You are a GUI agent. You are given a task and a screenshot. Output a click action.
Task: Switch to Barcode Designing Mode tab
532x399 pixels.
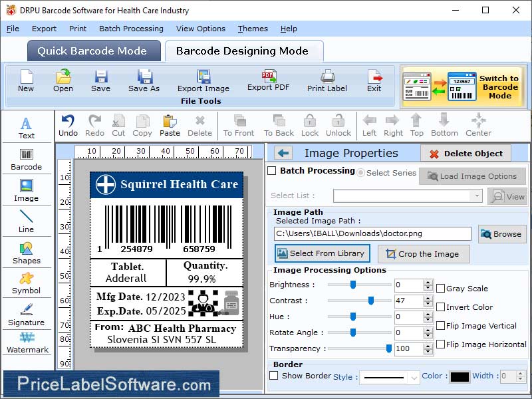[x=244, y=51]
